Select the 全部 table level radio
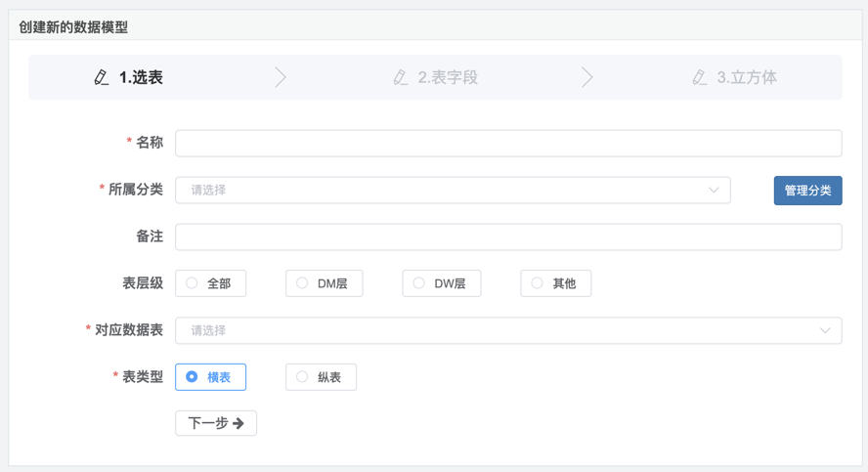Screen dimensions: 868x472 pos(193,283)
